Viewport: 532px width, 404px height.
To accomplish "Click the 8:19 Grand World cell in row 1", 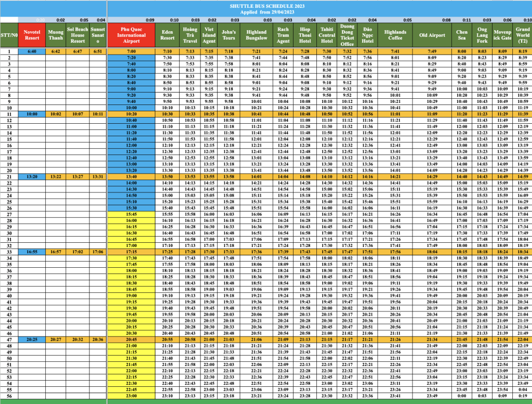I will tap(523, 51).
